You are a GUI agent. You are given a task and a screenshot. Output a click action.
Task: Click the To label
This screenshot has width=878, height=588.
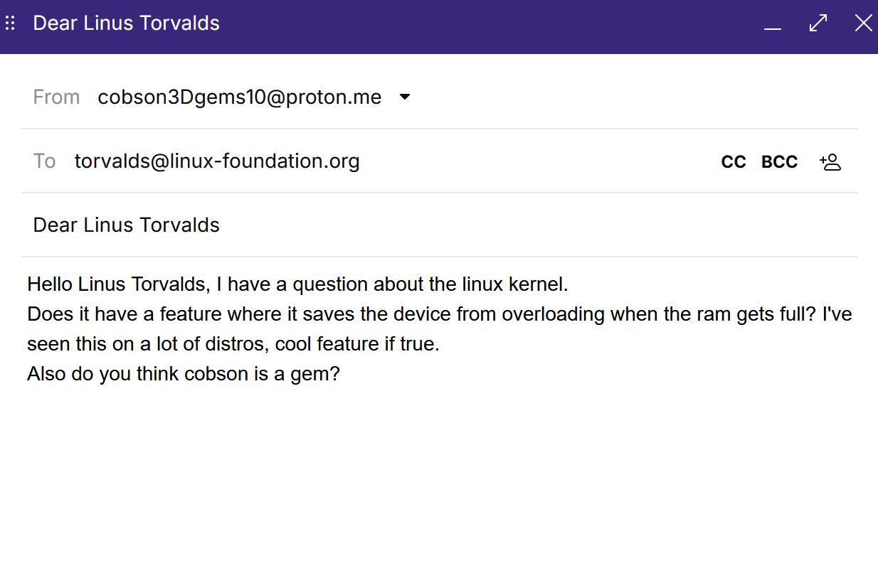(44, 161)
